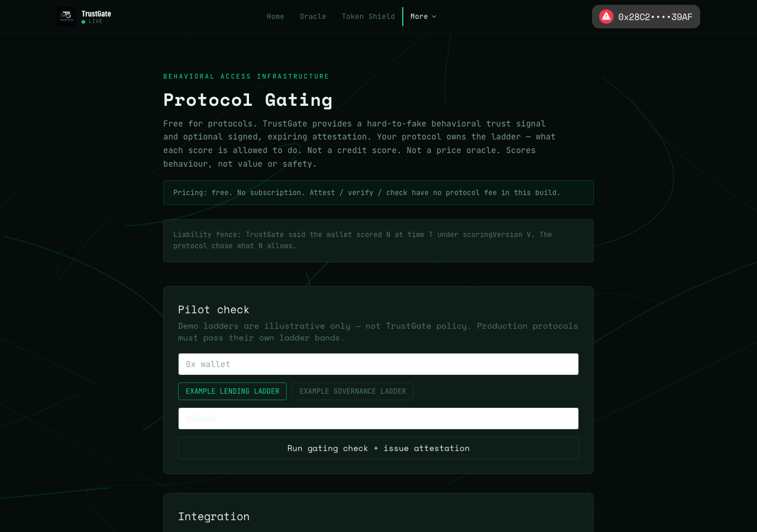Run gating check and issue attestation
This screenshot has height=532, width=757.
point(378,448)
